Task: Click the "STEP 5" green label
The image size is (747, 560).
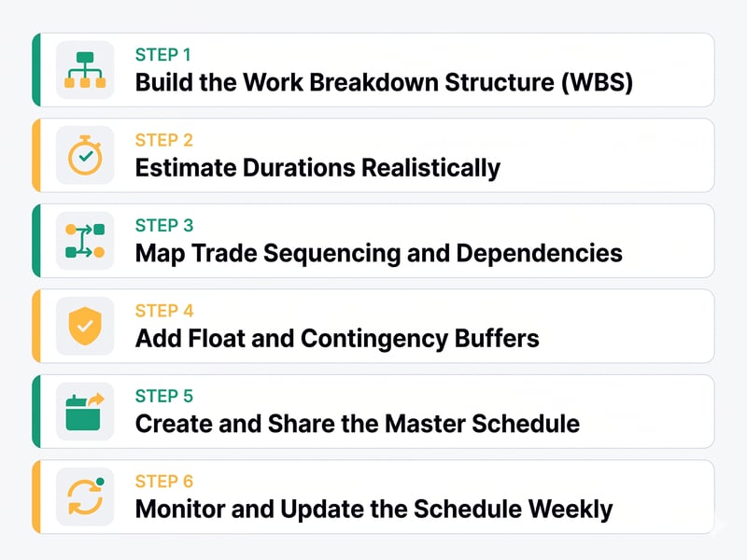Action: (x=163, y=397)
